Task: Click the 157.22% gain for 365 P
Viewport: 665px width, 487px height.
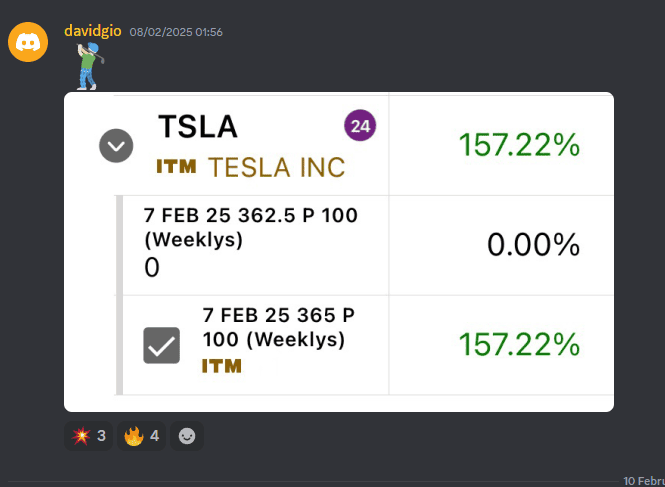Action: tap(519, 344)
